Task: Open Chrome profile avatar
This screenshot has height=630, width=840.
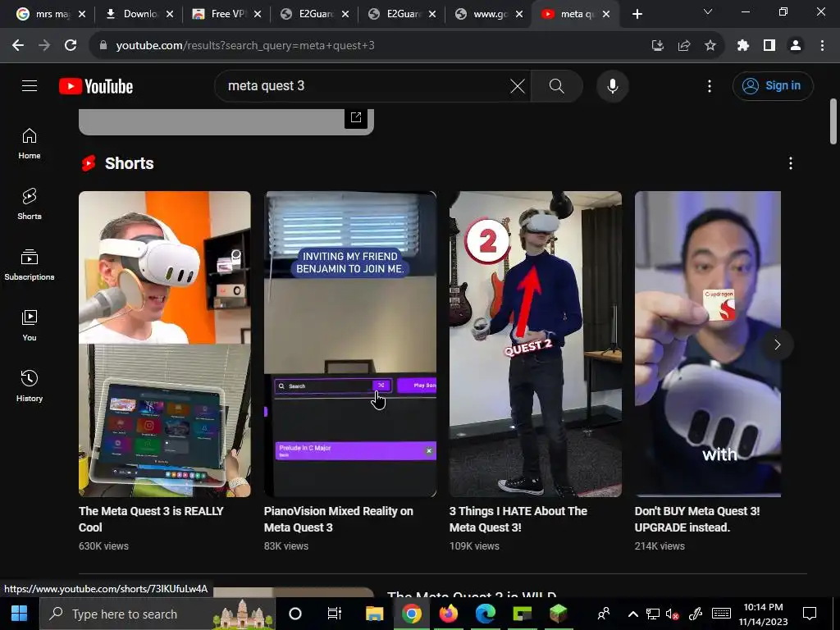Action: coord(796,46)
